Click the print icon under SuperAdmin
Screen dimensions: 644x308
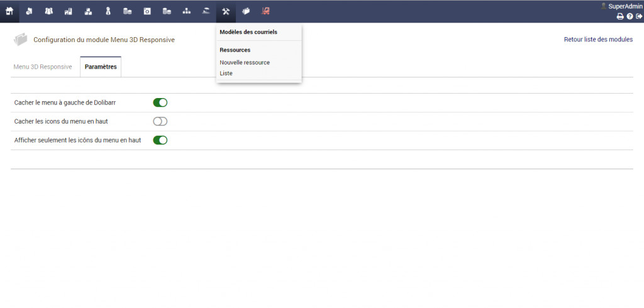click(620, 16)
